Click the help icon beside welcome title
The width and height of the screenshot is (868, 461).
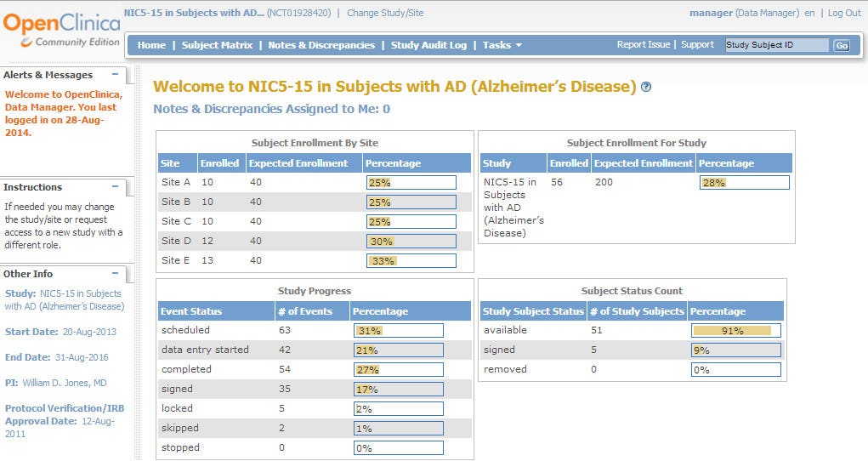pyautogui.click(x=646, y=87)
